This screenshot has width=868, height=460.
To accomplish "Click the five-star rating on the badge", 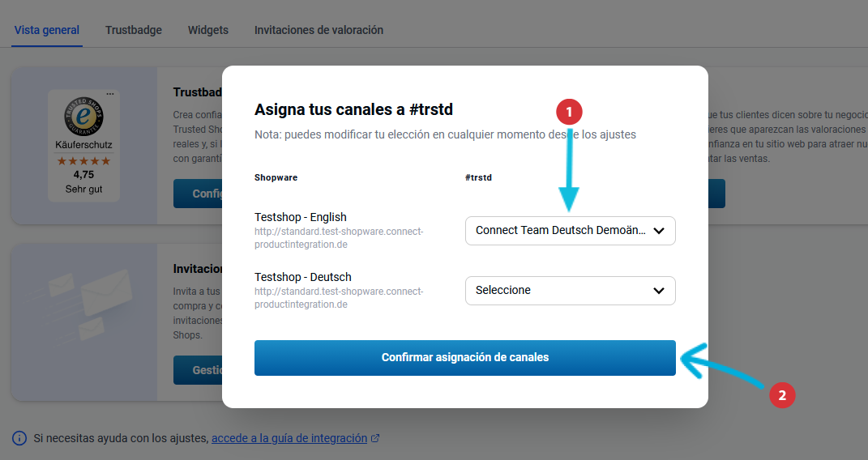I will [x=83, y=161].
